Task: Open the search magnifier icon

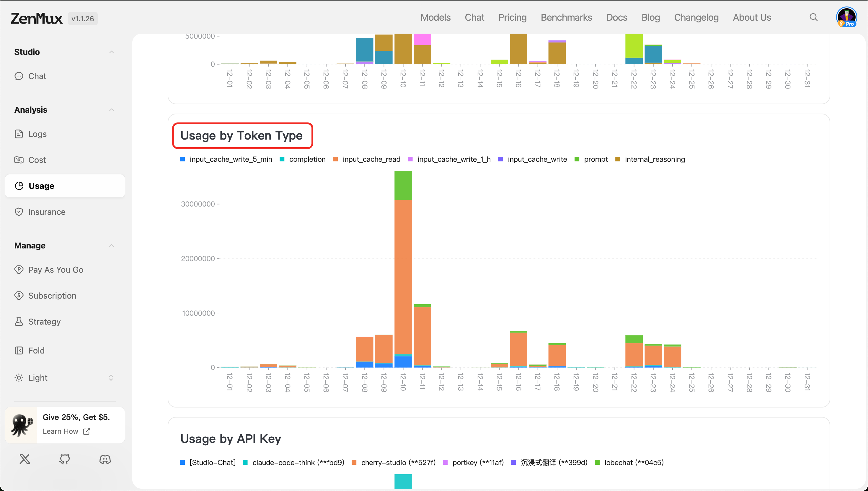Action: 813,17
